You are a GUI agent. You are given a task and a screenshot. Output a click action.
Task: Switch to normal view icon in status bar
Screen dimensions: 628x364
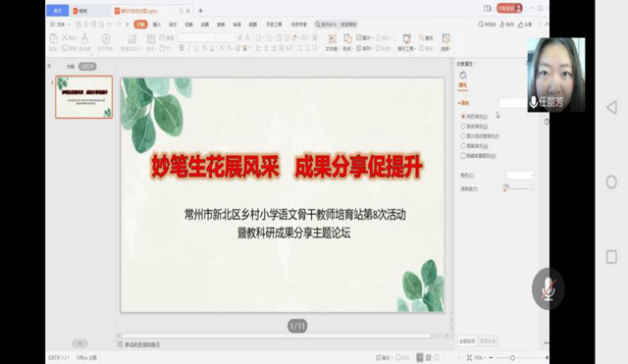[419, 357]
